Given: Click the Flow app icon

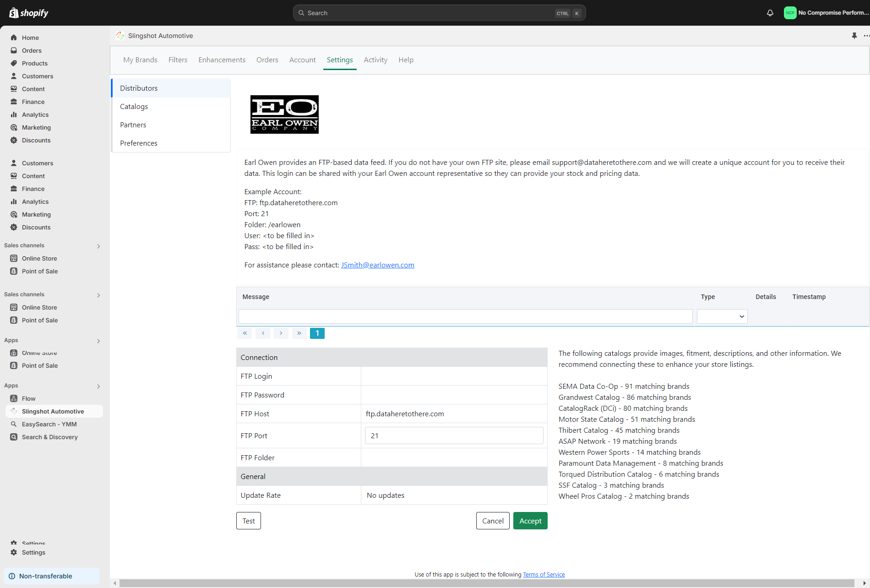Looking at the screenshot, I should [14, 398].
